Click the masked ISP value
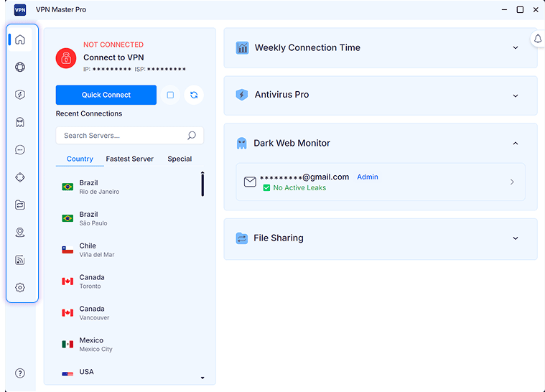This screenshot has height=392, width=545. 167,69
